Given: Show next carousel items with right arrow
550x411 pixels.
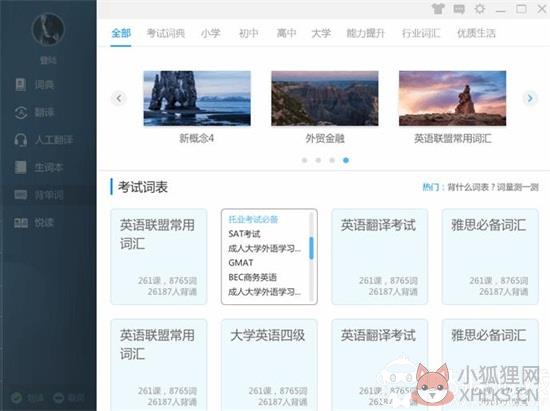Looking at the screenshot, I should (530, 98).
